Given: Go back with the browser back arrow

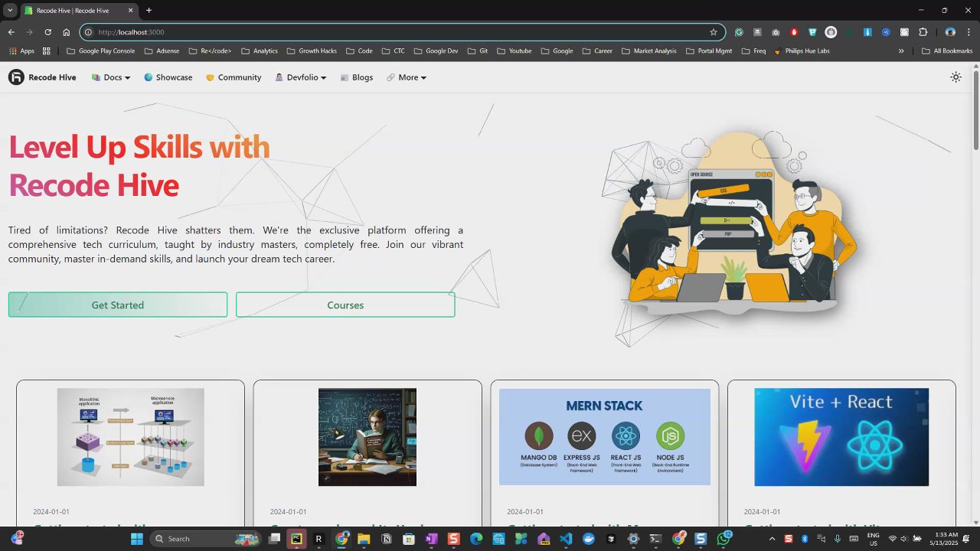Looking at the screenshot, I should 11,32.
